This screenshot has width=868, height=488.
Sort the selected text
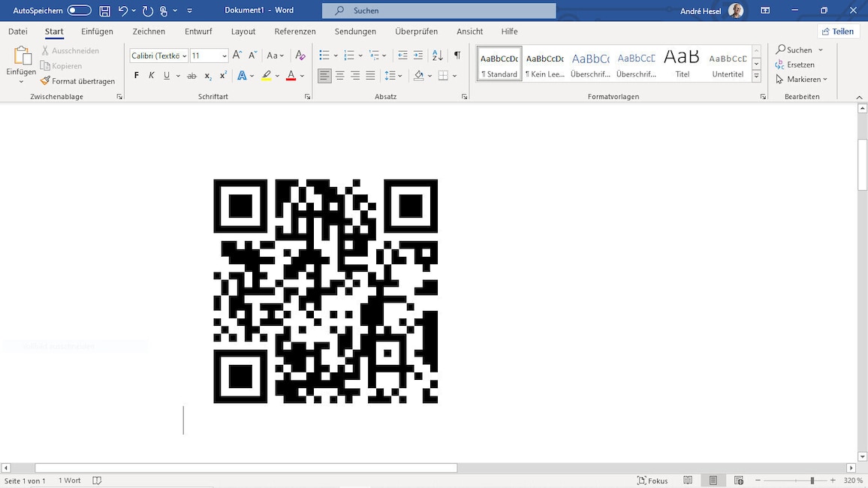437,55
